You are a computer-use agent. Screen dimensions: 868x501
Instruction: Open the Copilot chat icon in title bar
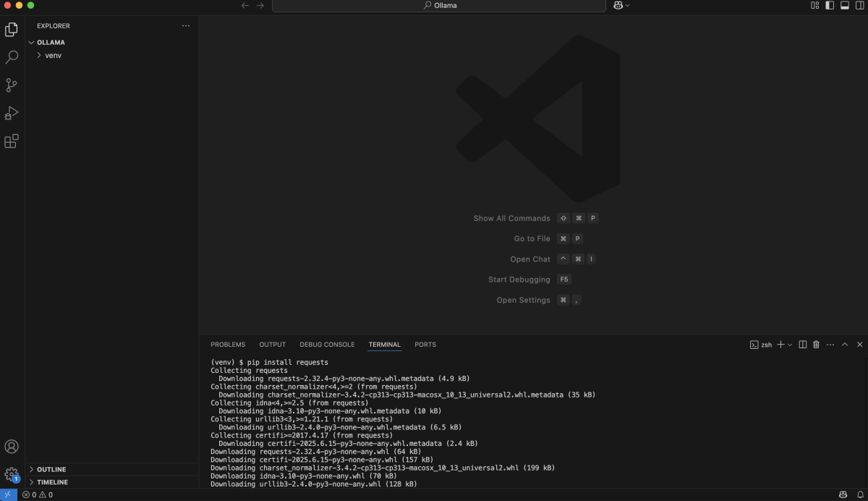[618, 5]
